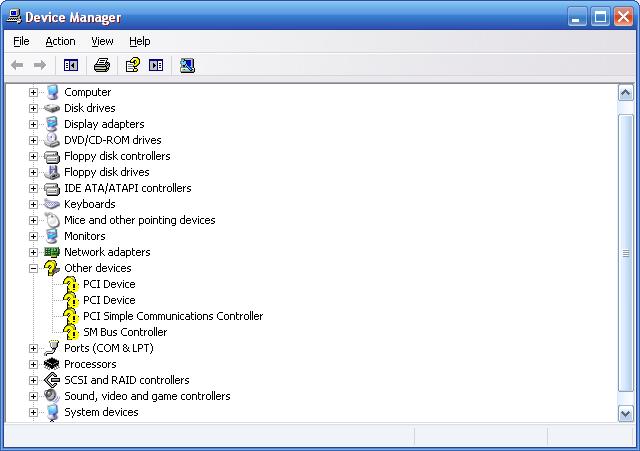Expand Sound, video and game controllers

pyautogui.click(x=33, y=396)
